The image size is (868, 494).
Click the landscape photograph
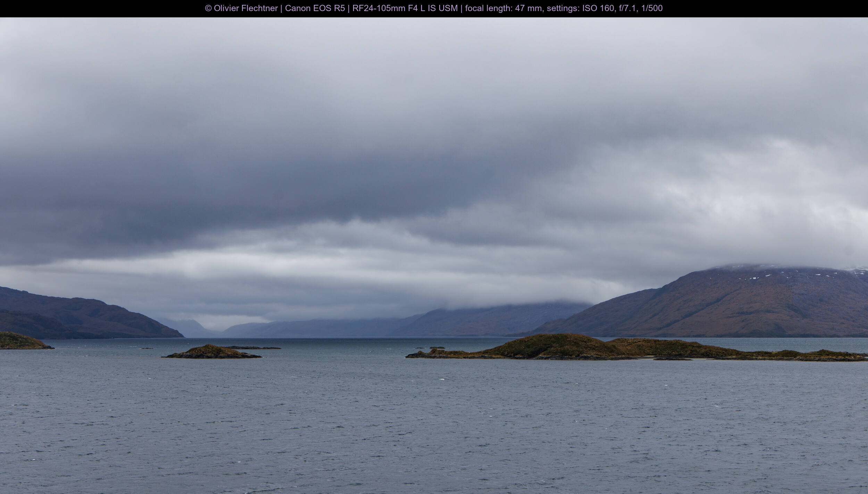(x=434, y=256)
